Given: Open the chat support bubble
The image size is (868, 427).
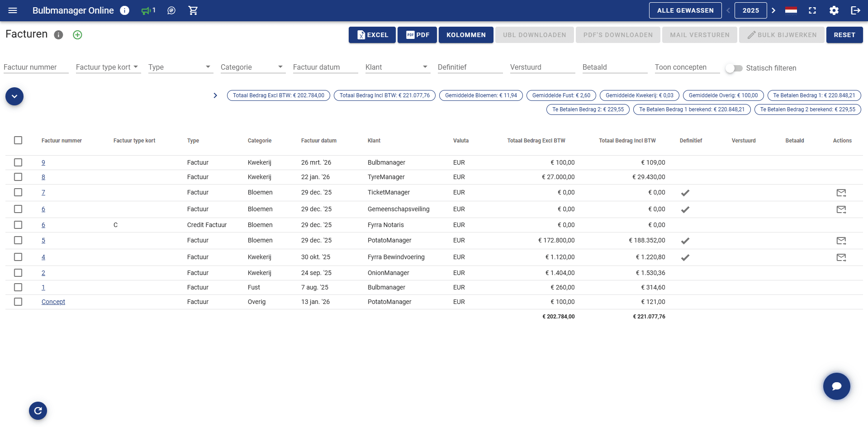Looking at the screenshot, I should coord(836,386).
